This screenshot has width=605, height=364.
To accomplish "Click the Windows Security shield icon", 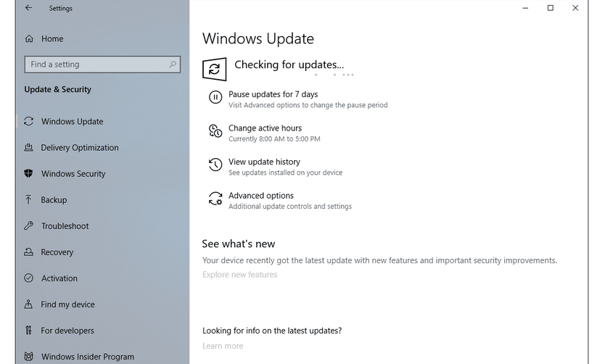I will click(x=28, y=173).
